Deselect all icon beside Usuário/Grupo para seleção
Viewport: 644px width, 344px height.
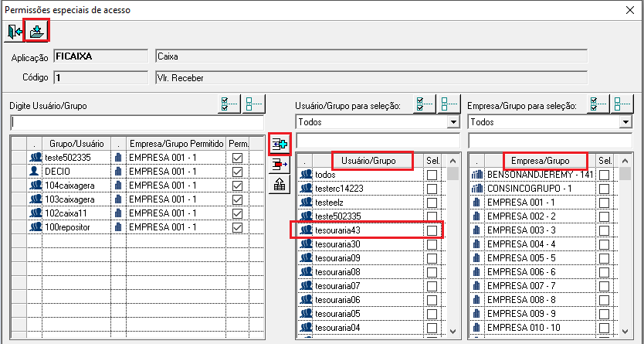click(x=449, y=104)
